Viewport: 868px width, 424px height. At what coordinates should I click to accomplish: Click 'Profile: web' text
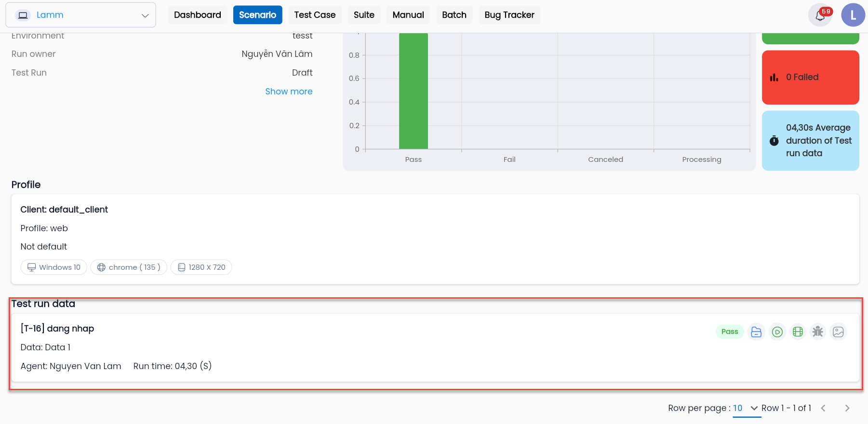(x=44, y=228)
